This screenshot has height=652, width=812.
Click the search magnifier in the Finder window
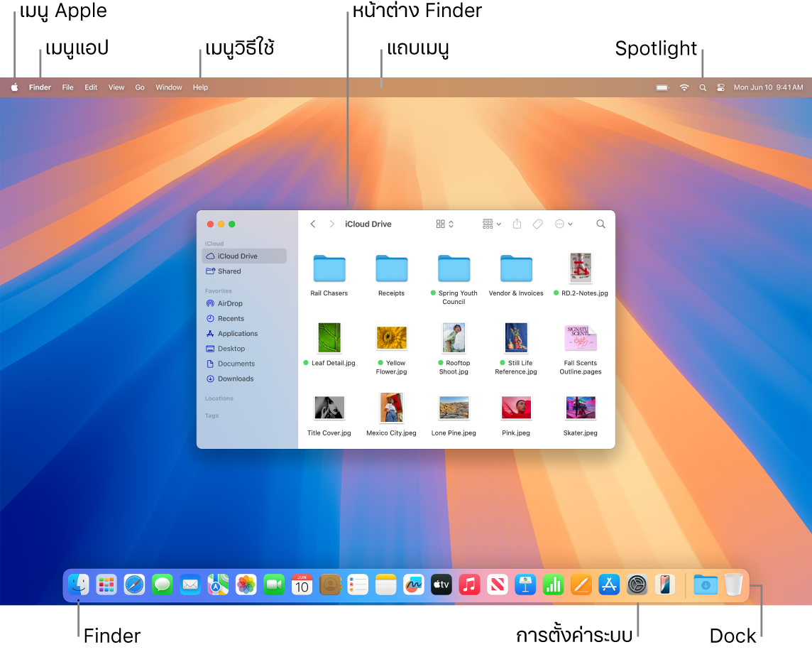[600, 224]
